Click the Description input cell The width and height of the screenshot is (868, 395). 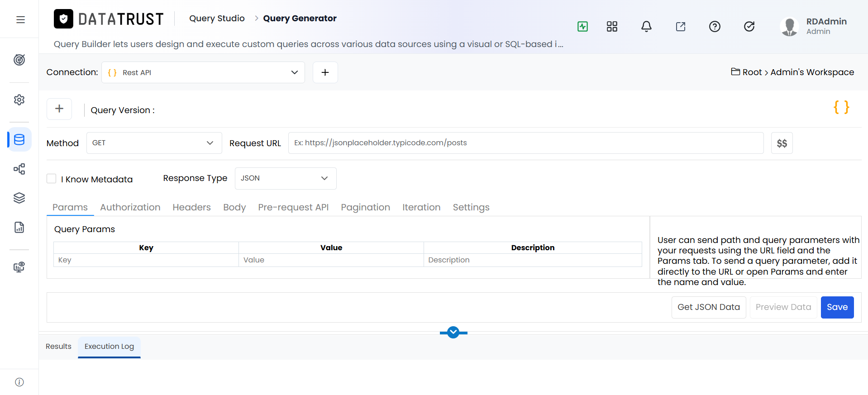click(x=533, y=260)
